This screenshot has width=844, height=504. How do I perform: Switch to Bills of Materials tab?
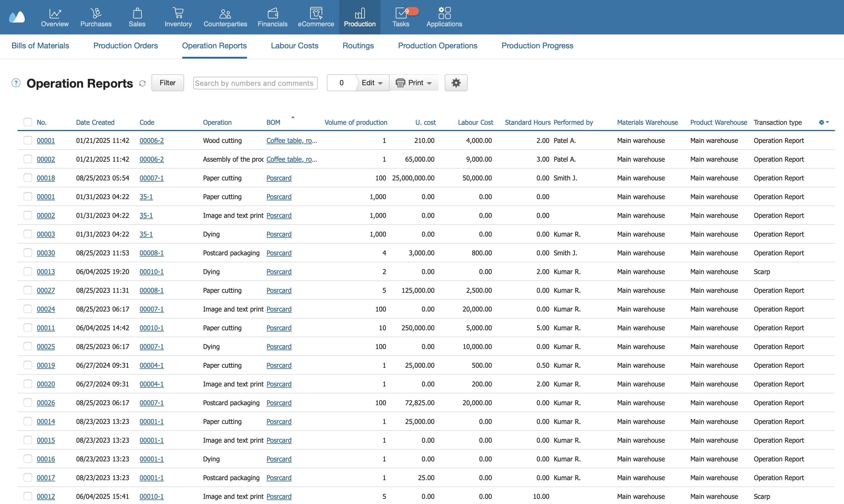[x=40, y=46]
